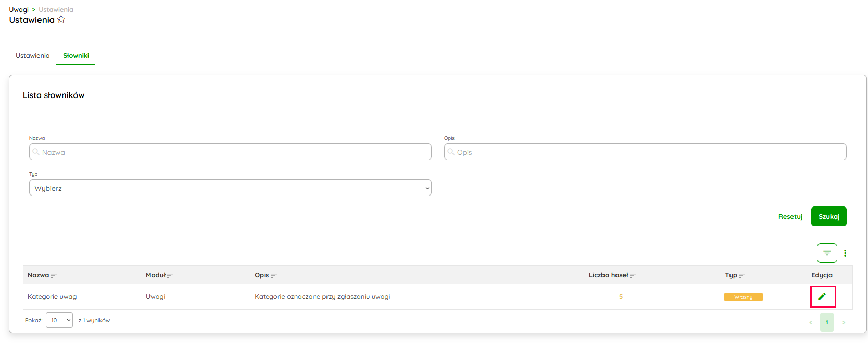Viewport: 868px width, 353px height.
Task: Open the three-dot options menu
Action: (x=845, y=253)
